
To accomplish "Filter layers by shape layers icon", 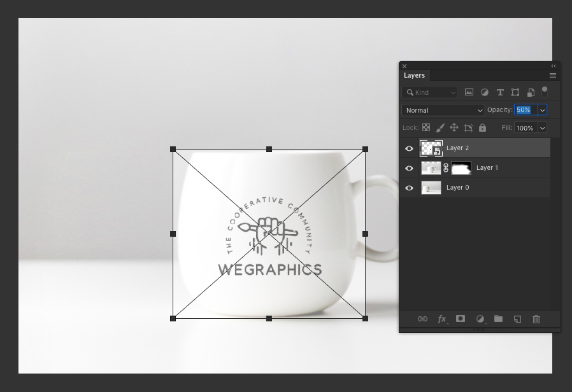I will pos(515,92).
